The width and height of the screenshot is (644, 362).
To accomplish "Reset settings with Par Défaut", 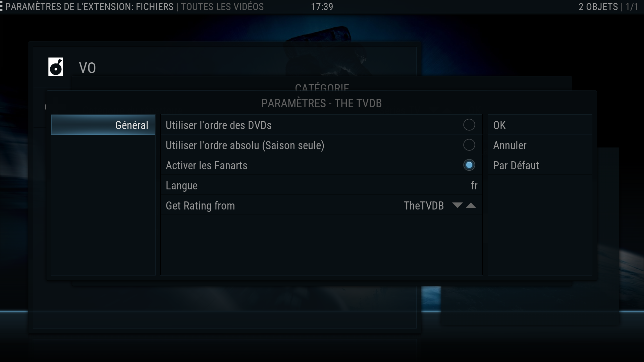I will 540,165.
